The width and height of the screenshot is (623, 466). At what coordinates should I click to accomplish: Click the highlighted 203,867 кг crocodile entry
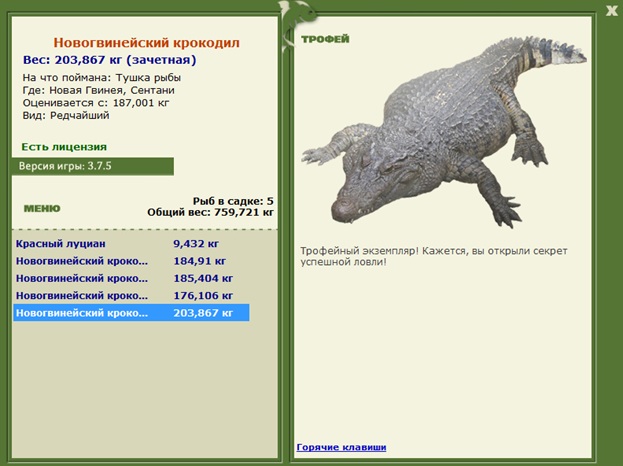(x=131, y=313)
